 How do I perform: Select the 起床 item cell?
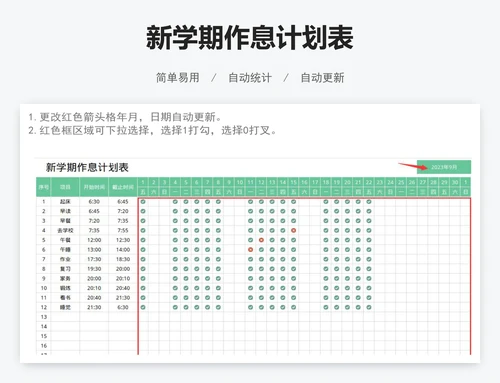point(65,202)
